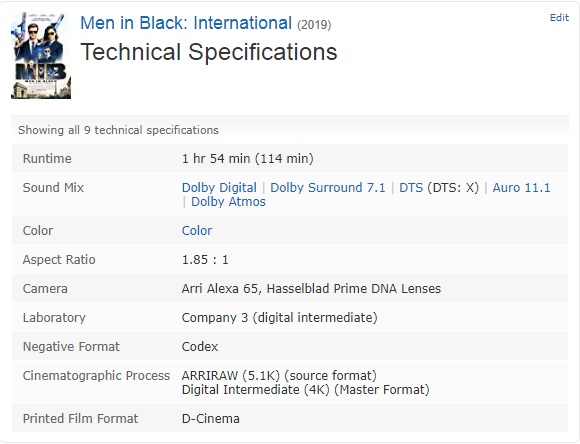Click the Arri Alexa 65 camera text
This screenshot has height=444, width=580.
point(222,289)
